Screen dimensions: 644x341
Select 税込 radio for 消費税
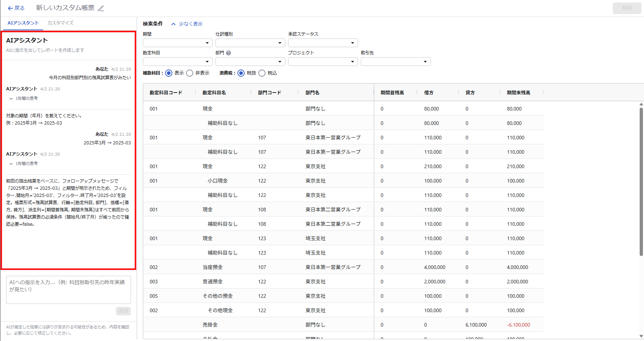tap(262, 73)
